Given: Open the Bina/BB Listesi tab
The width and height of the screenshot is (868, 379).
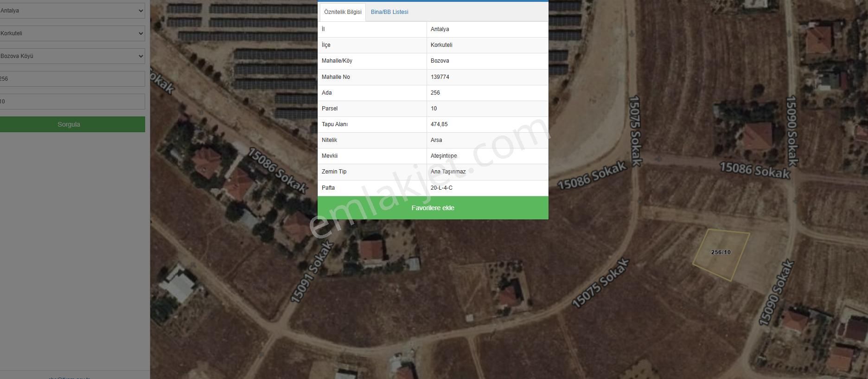Looking at the screenshot, I should 389,12.
